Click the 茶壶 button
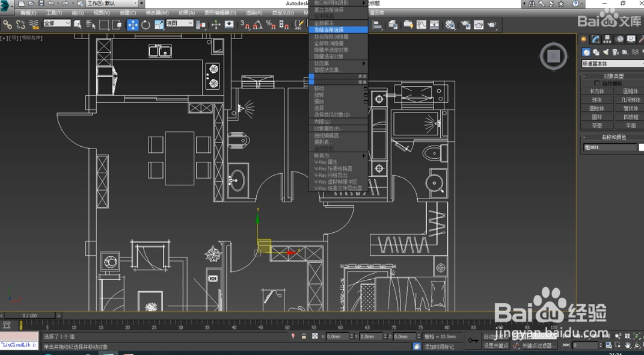The width and height of the screenshot is (644, 355). [596, 126]
